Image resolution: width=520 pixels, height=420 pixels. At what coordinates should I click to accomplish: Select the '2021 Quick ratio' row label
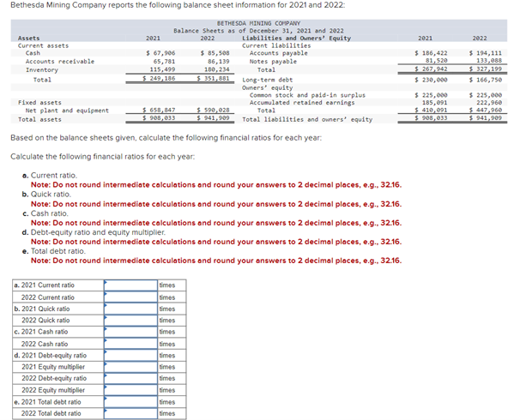pyautogui.click(x=45, y=309)
